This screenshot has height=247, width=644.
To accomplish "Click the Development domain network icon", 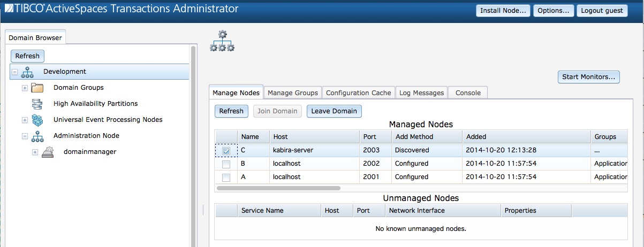I will (x=27, y=72).
